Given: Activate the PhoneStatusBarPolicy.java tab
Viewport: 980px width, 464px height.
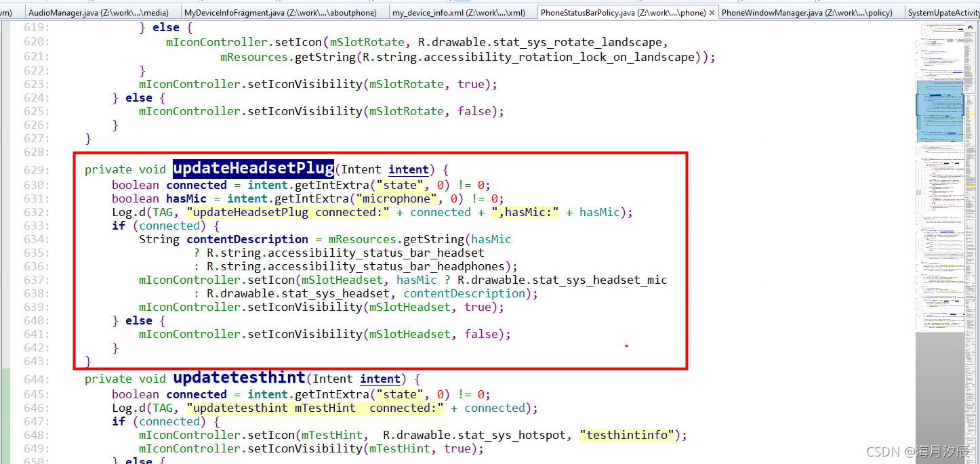Looking at the screenshot, I should tap(627, 12).
